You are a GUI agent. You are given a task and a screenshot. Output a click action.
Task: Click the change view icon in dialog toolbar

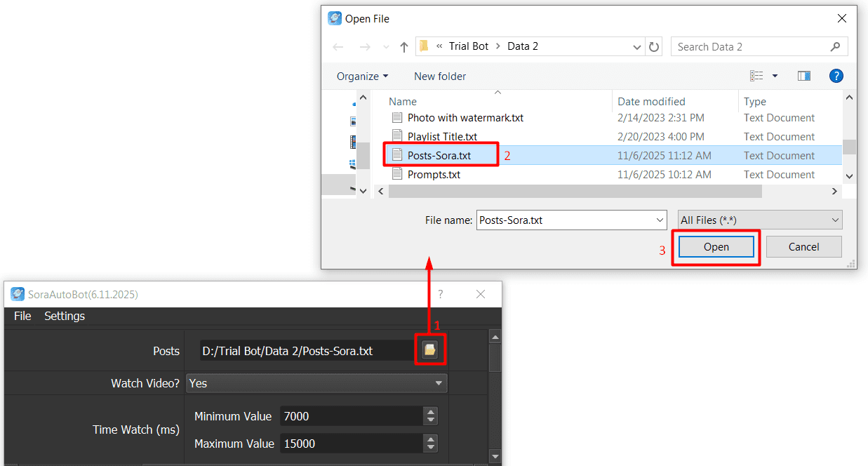756,76
